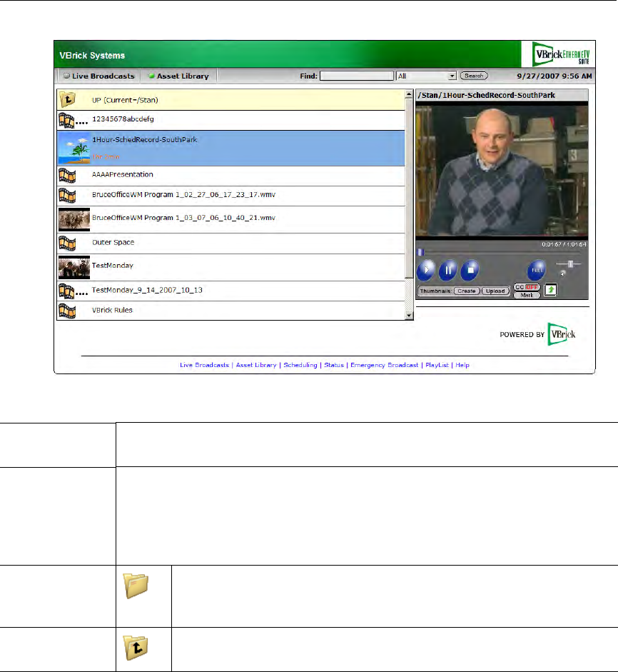Screen dimensions: 618x672
Task: Open the Help footer link
Action: pyautogui.click(x=462, y=365)
